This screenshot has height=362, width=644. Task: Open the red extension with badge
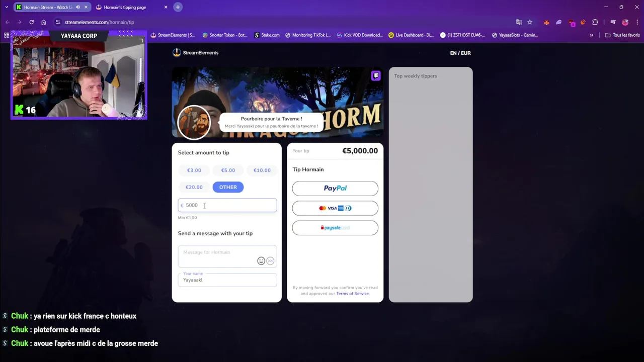(572, 23)
